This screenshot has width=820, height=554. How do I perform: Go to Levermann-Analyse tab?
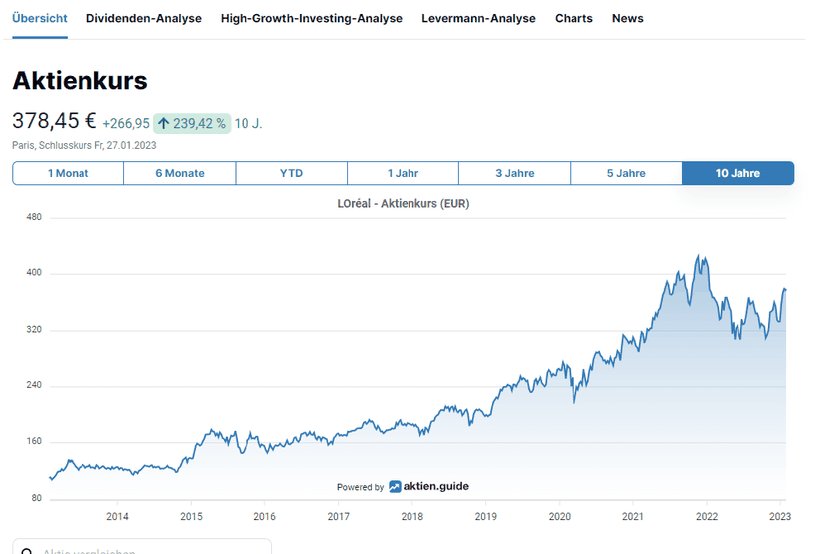[x=479, y=18]
